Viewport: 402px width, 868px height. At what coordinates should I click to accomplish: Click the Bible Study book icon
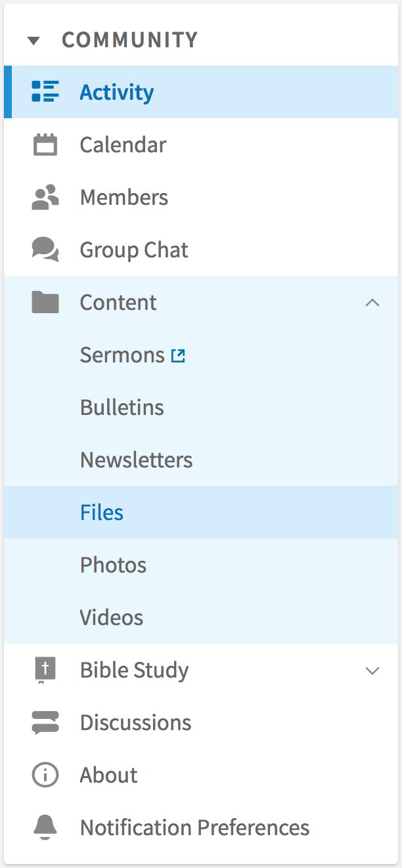pos(45,670)
